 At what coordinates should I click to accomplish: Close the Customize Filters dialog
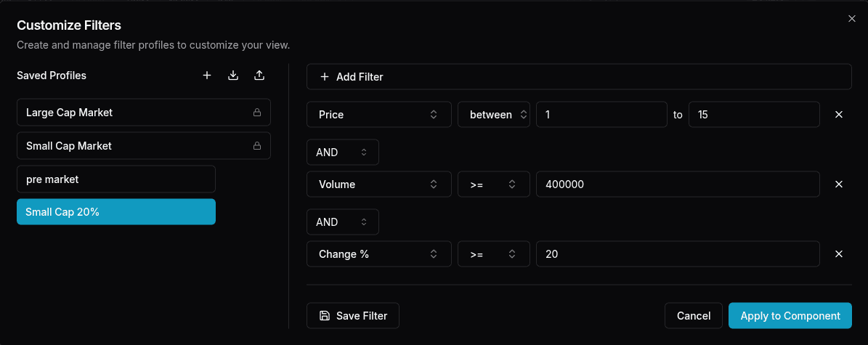tap(852, 19)
